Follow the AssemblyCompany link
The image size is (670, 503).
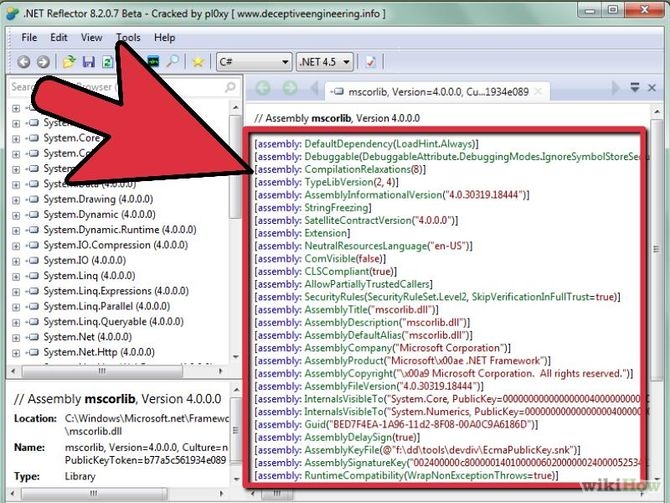point(348,348)
